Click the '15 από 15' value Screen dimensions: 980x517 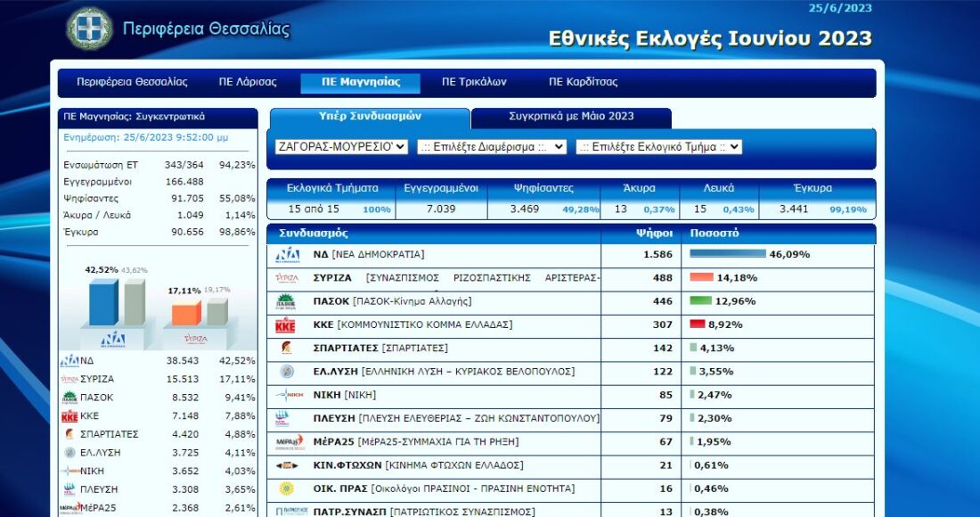pos(313,209)
